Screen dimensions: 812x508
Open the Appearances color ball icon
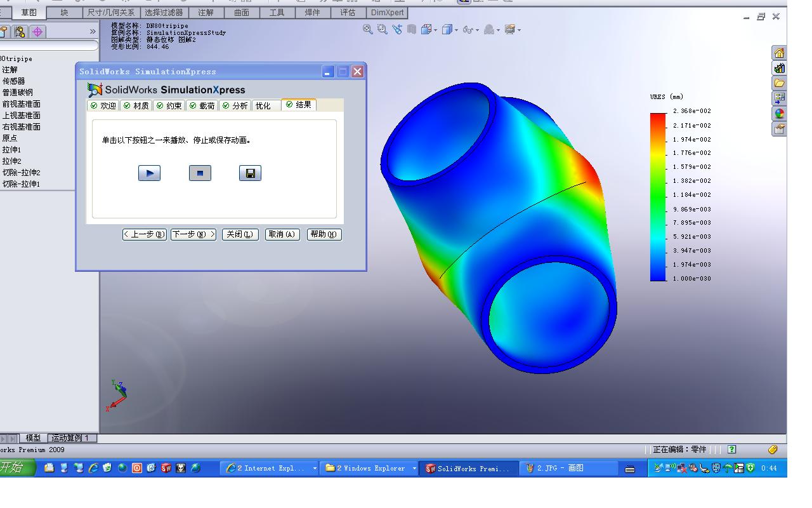pyautogui.click(x=779, y=114)
